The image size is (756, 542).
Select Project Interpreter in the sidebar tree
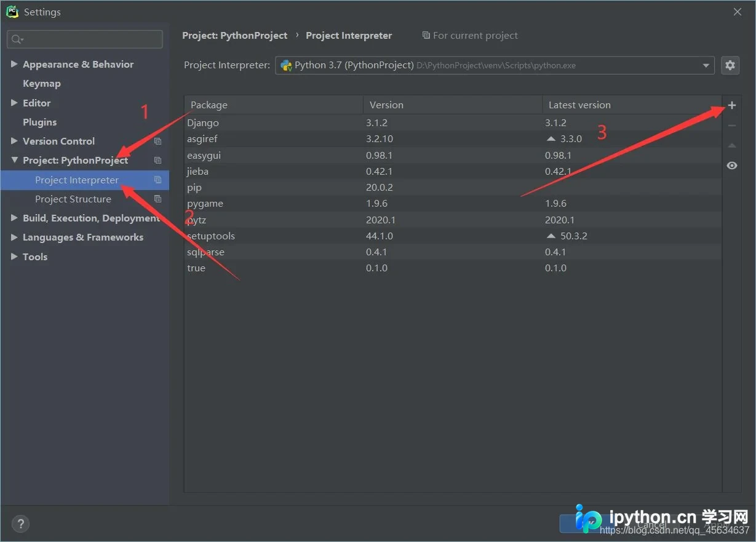pos(77,180)
